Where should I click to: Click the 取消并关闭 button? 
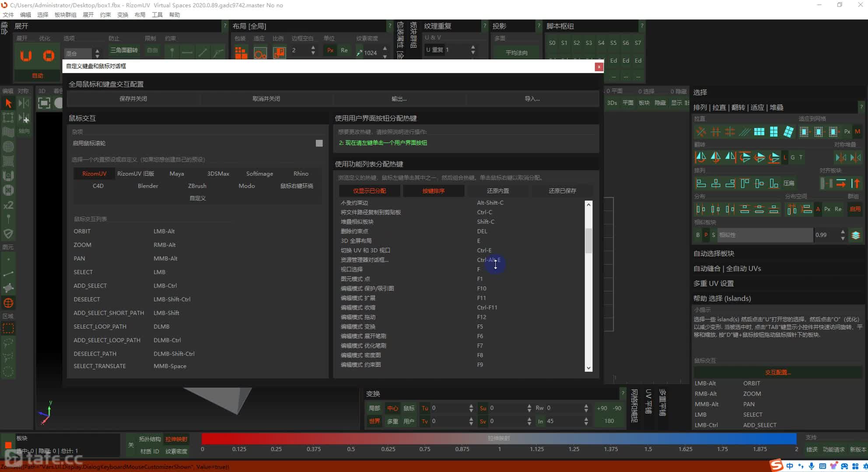[x=265, y=99]
